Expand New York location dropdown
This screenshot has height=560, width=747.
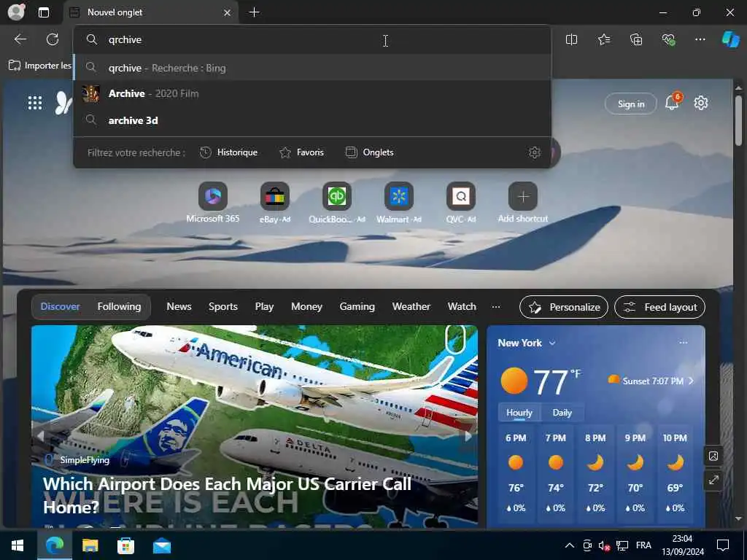pyautogui.click(x=552, y=343)
